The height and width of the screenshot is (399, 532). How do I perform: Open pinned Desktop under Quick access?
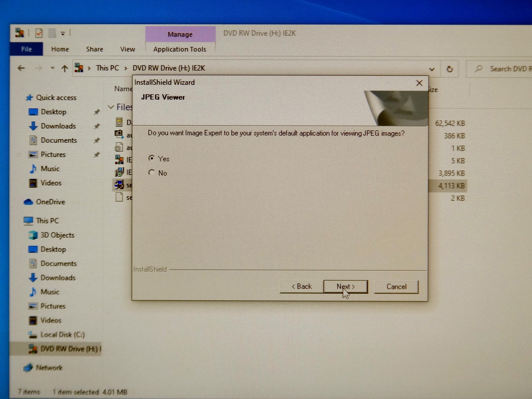pos(53,112)
